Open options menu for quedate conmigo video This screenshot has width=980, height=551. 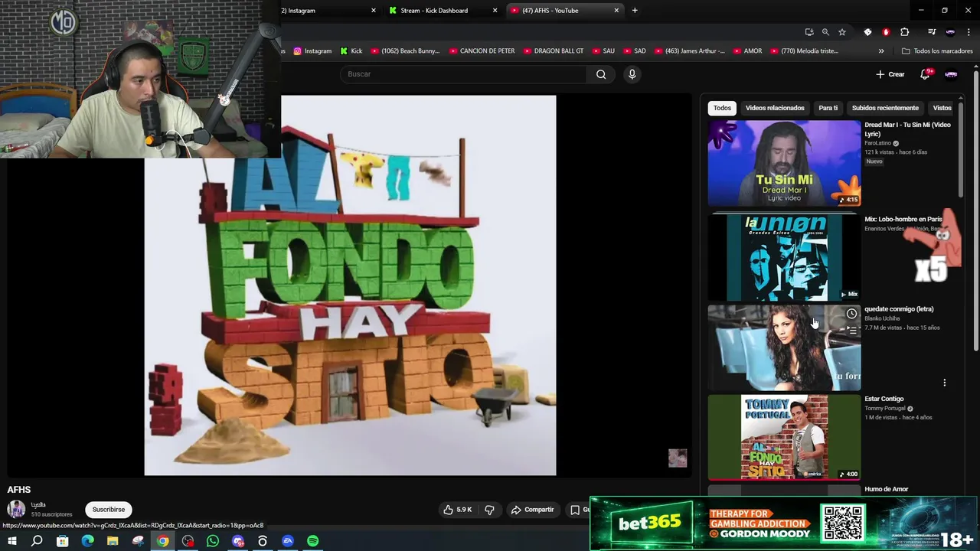click(x=944, y=383)
